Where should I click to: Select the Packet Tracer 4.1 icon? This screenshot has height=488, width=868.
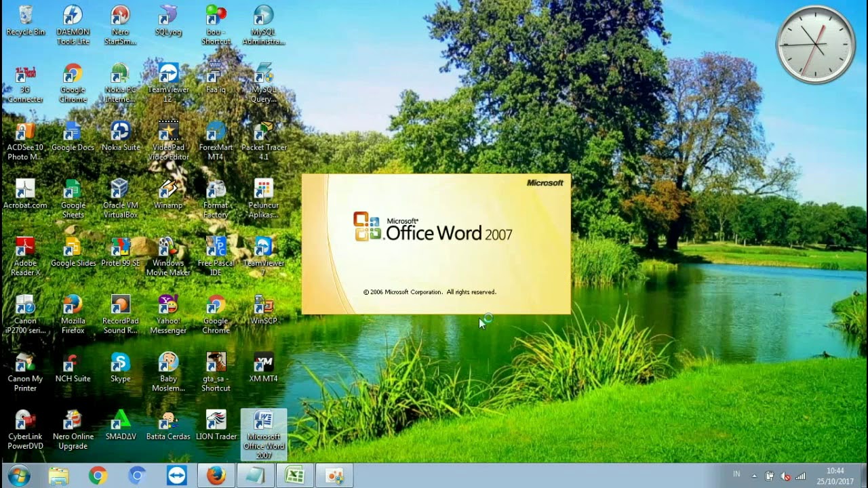pyautogui.click(x=263, y=142)
